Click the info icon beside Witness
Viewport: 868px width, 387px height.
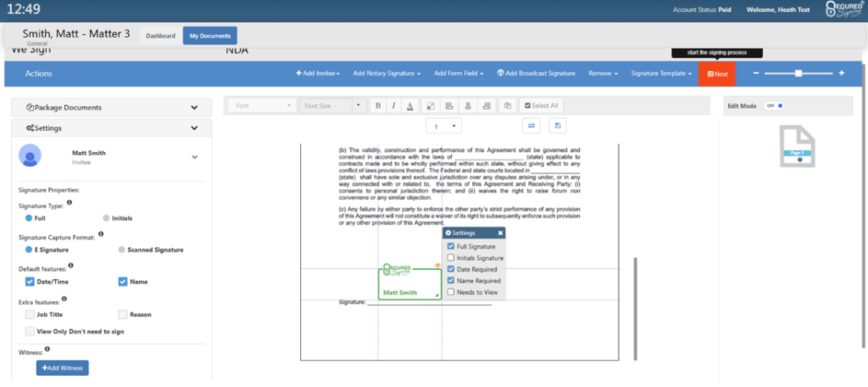(47, 349)
